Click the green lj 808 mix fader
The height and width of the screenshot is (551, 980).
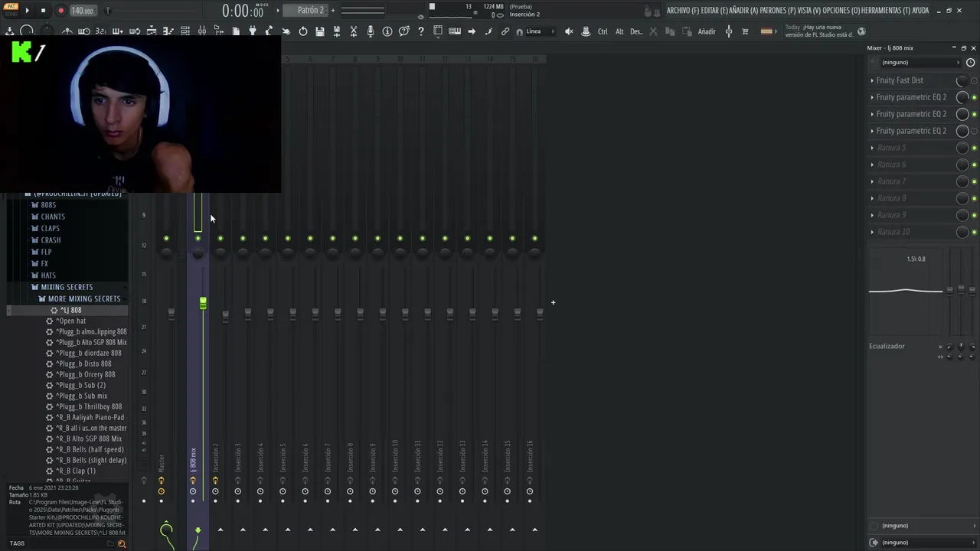[203, 304]
